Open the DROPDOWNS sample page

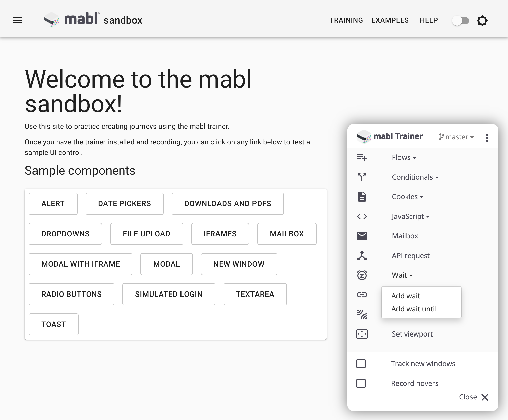(x=65, y=234)
